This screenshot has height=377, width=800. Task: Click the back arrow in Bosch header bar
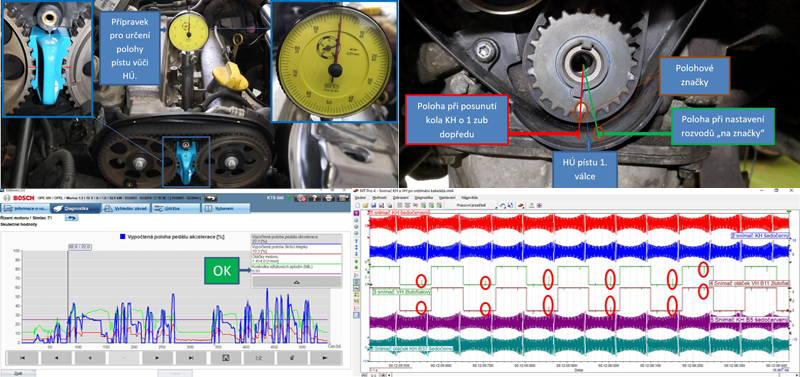[x=211, y=198]
